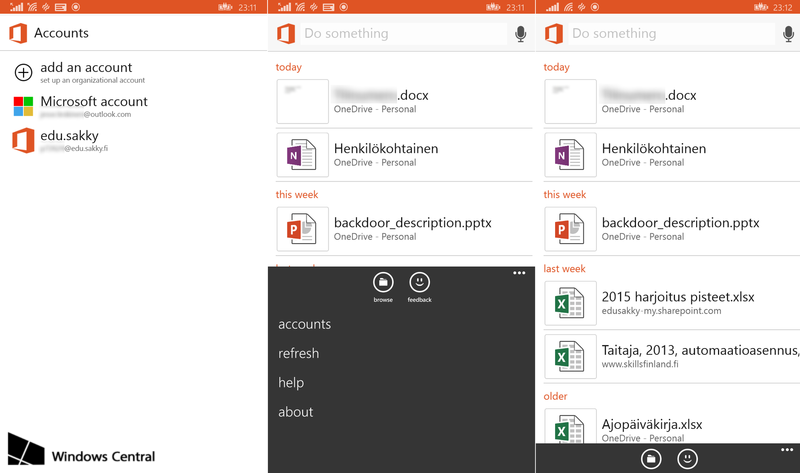This screenshot has height=473, width=800.
Task: Tap the 23:12 clock in right status bar
Action: click(x=782, y=7)
